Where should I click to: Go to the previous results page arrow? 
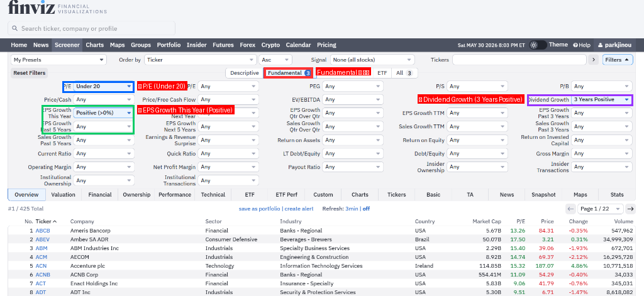pyautogui.click(x=570, y=209)
